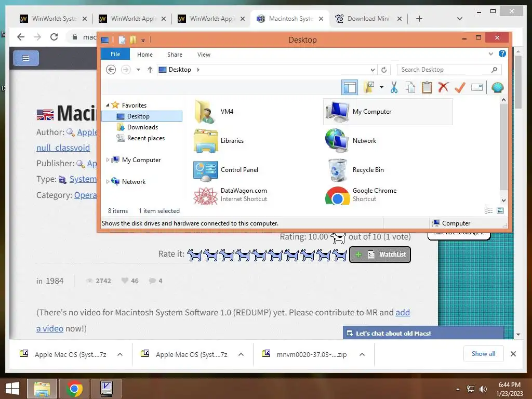Image resolution: width=532 pixels, height=399 pixels.
Task: Switch to details view layout
Action: 488,210
